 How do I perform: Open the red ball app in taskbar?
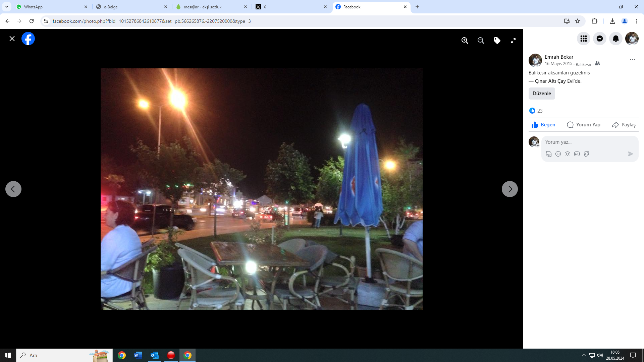[x=171, y=355]
